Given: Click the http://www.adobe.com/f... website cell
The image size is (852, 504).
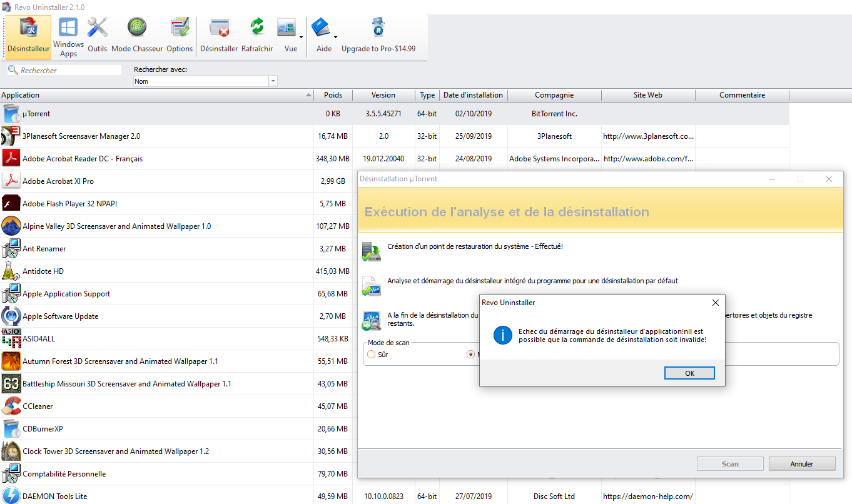Looking at the screenshot, I should pos(648,159).
